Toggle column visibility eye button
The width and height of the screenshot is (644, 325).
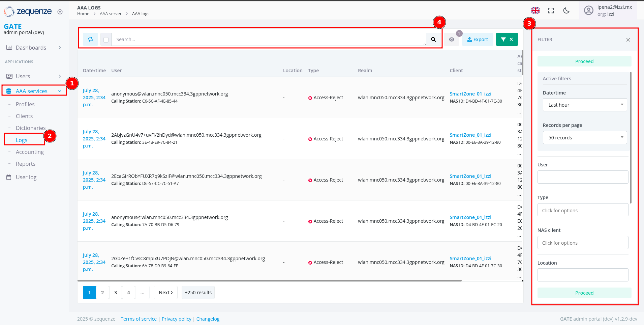pyautogui.click(x=451, y=39)
